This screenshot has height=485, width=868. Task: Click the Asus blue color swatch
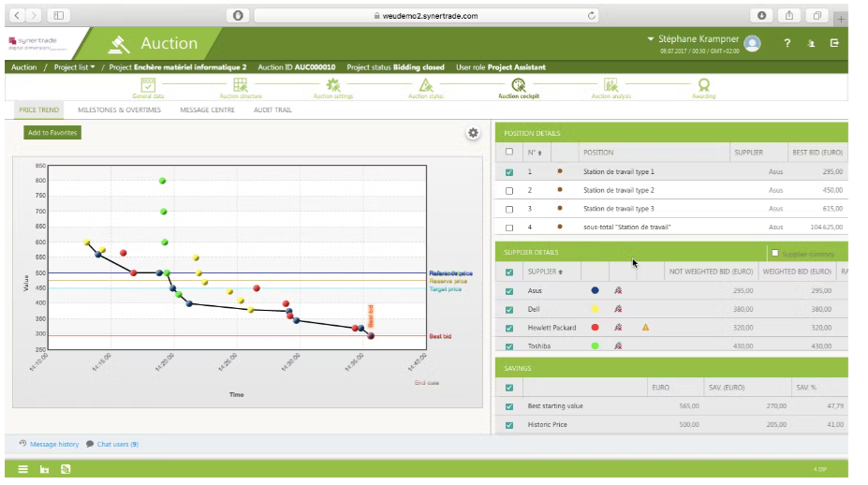(x=595, y=290)
